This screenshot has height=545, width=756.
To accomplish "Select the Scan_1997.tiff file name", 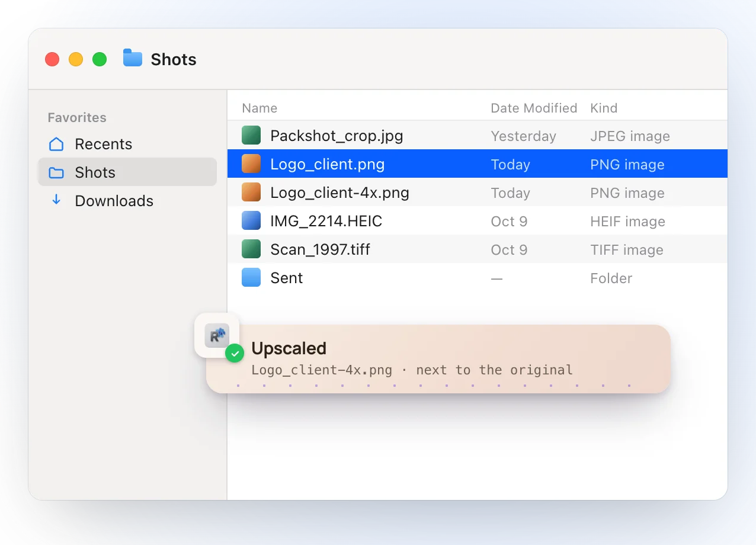I will (x=320, y=249).
